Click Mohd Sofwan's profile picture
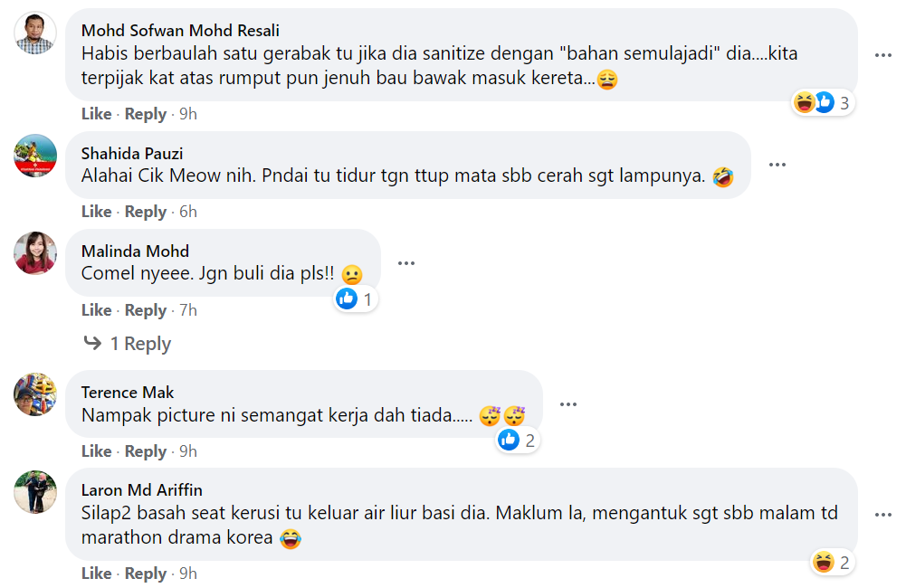906x588 pixels. tap(36, 34)
